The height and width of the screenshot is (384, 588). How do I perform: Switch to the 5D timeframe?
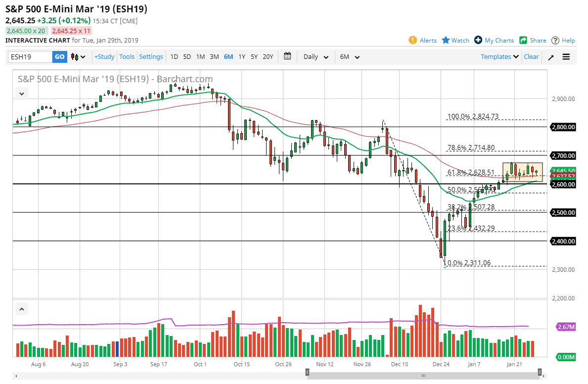187,57
